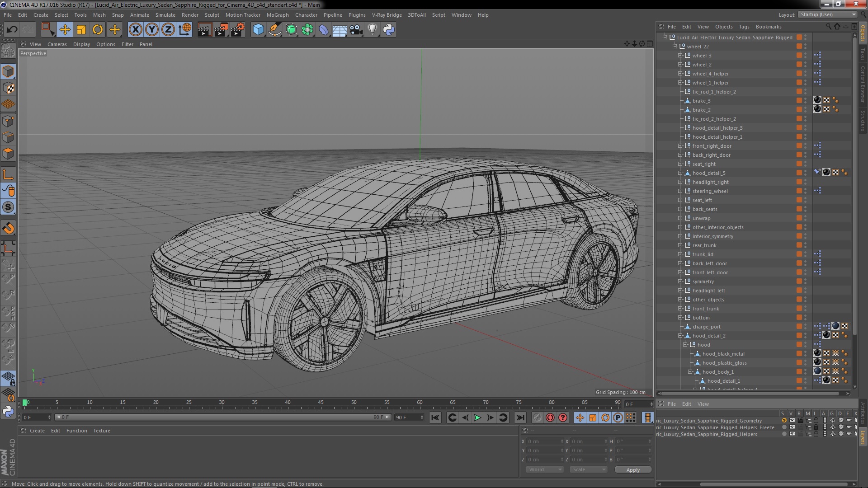This screenshot has width=868, height=488.
Task: Toggle Y axis lock icon
Action: coord(152,30)
